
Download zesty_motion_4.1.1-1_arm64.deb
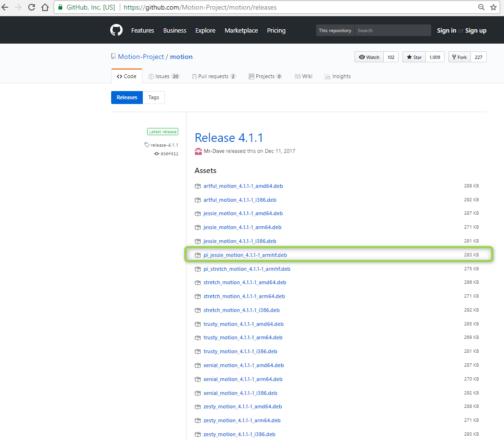242,421
